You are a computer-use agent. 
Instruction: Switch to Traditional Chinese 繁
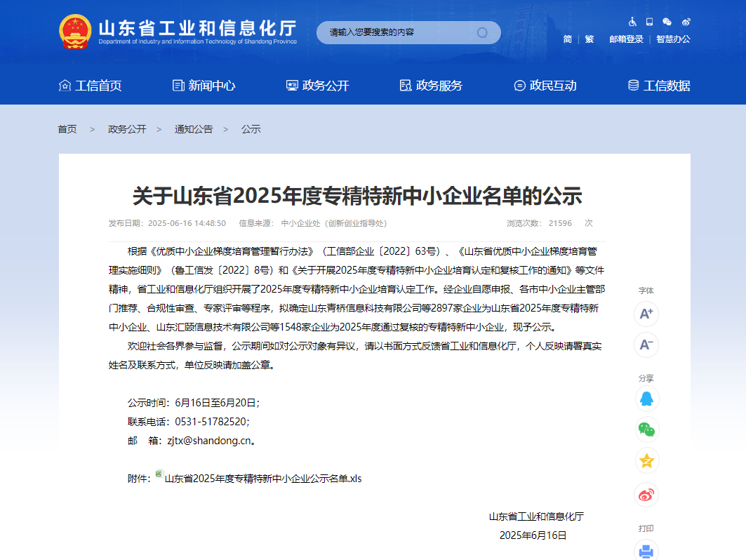coord(590,39)
